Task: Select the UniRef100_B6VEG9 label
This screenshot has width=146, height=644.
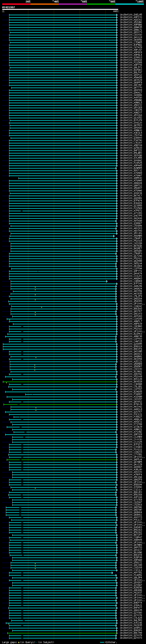Action: click(x=131, y=382)
